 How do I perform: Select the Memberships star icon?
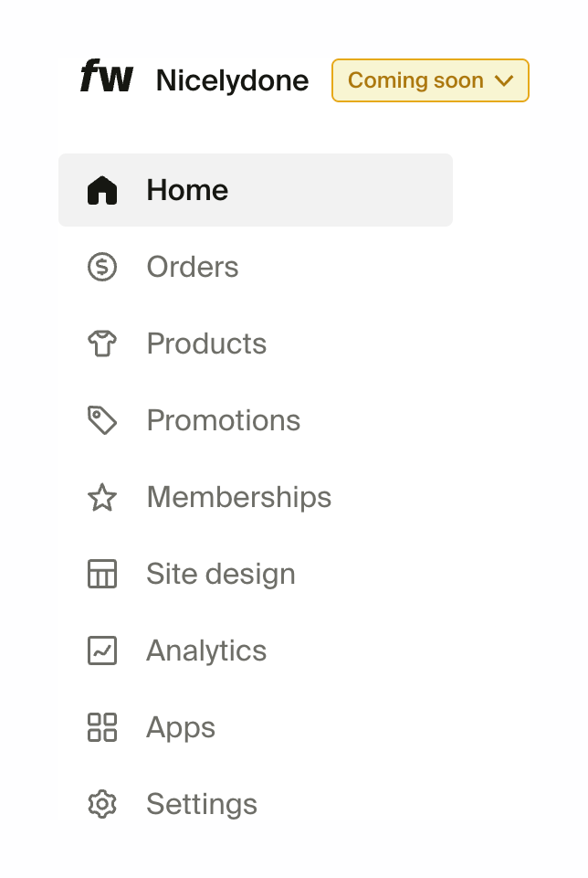(103, 497)
